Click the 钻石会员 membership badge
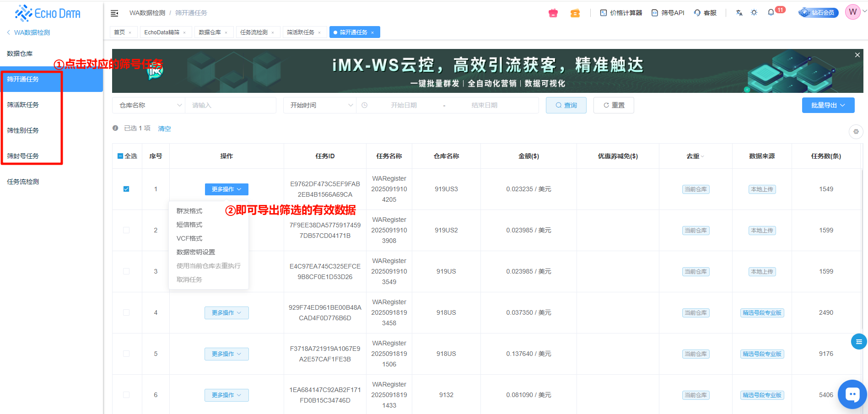The image size is (868, 414). point(818,13)
